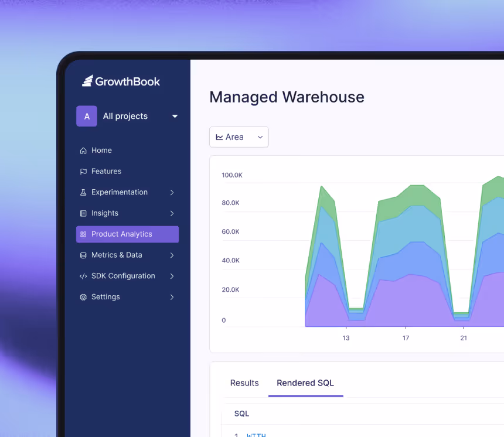Screen dimensions: 504x437
Task: Click the WITH keyword in SQL code
Action: (x=256, y=435)
